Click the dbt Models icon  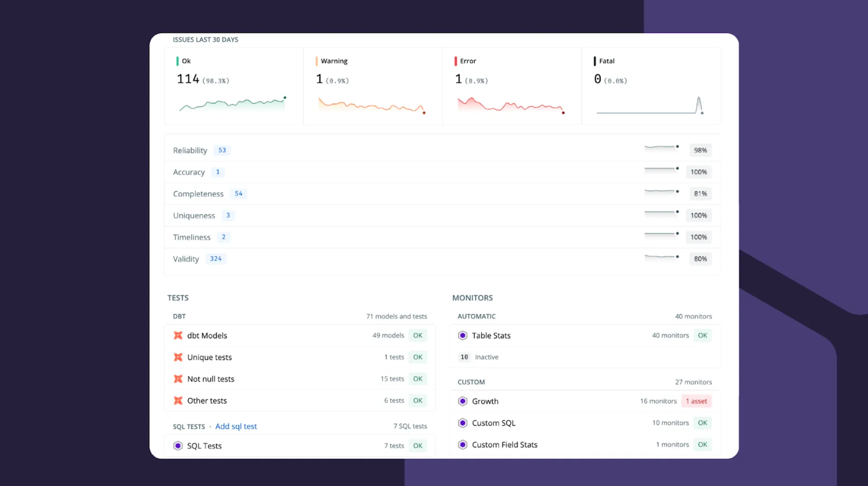[x=178, y=335]
